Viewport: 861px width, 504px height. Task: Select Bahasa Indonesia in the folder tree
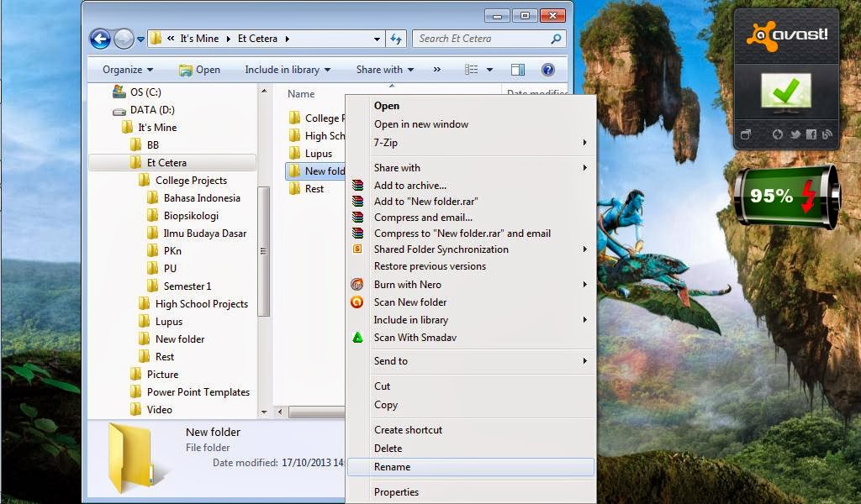(202, 198)
